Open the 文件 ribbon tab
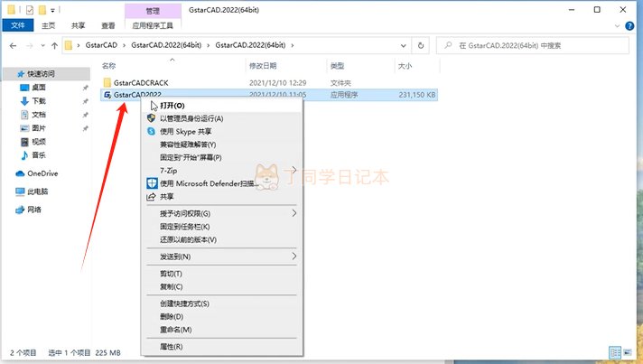The width and height of the screenshot is (643, 364). (18, 25)
